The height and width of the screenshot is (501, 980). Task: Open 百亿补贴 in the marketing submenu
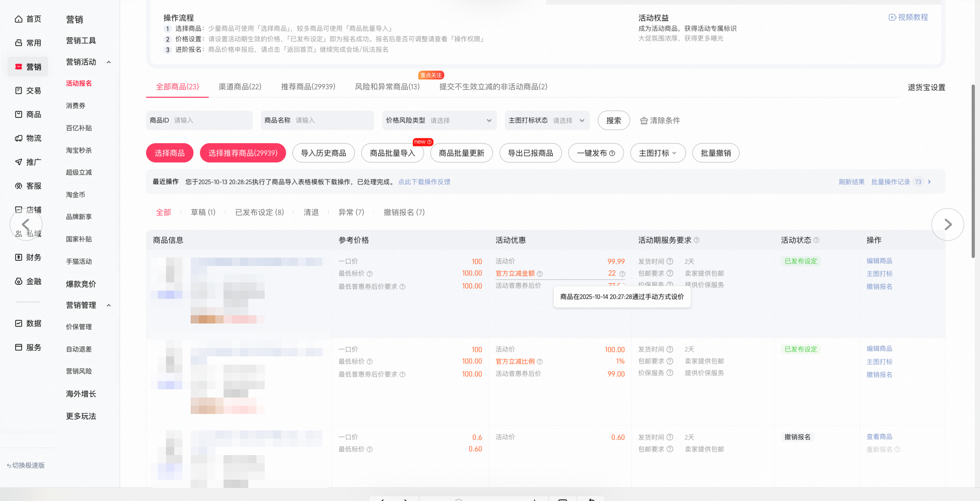[x=79, y=128]
